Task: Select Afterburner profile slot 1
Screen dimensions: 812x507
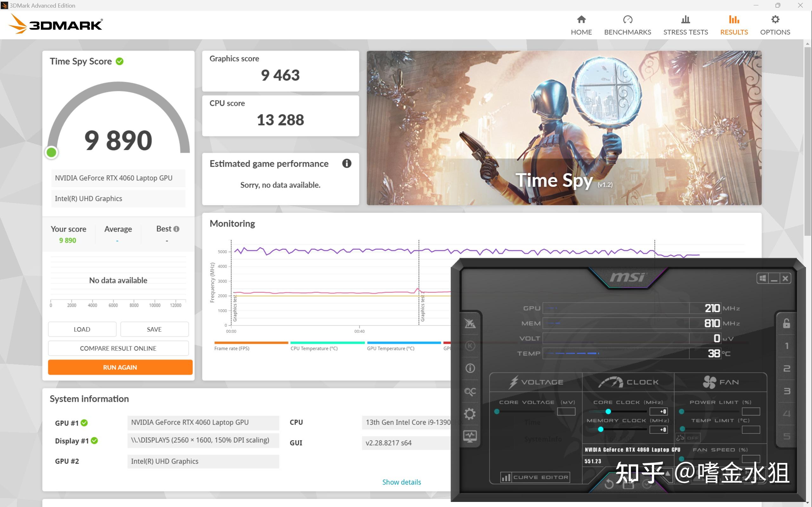Action: point(787,346)
